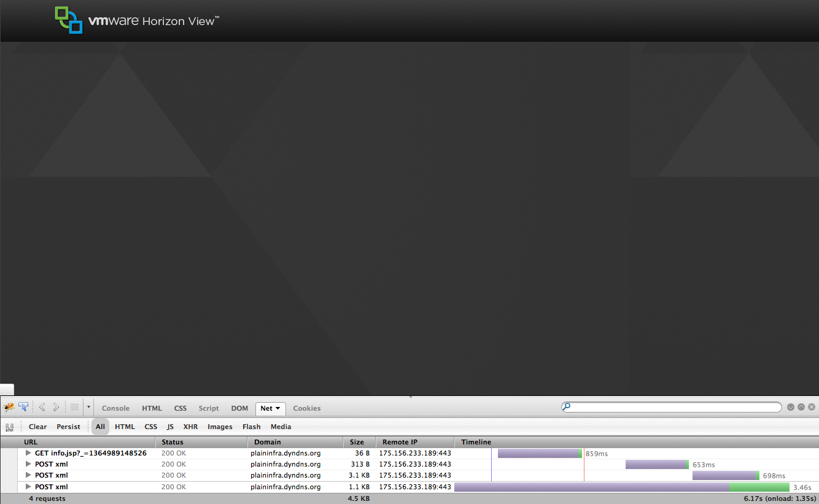This screenshot has height=504, width=819.
Task: Enable the Persist toggle
Action: pyautogui.click(x=68, y=426)
